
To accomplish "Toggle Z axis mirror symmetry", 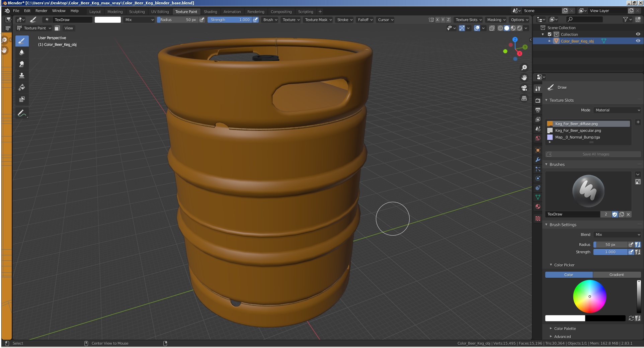I will click(x=449, y=20).
